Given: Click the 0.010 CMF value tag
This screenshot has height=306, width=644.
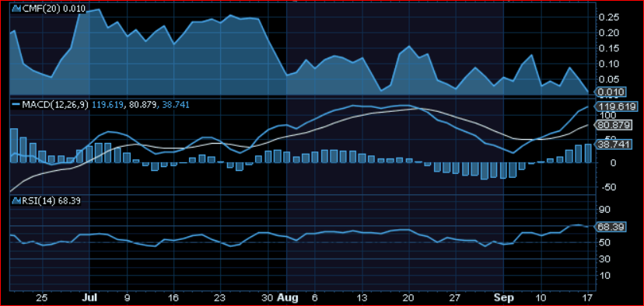Looking at the screenshot, I should point(611,92).
